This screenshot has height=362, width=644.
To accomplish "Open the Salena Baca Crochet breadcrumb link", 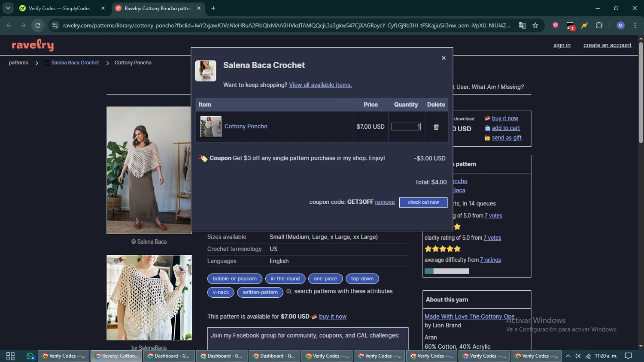I will [x=75, y=63].
